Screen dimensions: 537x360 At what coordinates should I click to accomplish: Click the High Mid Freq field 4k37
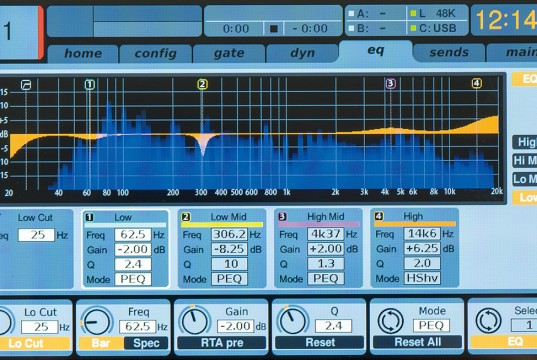coord(326,234)
